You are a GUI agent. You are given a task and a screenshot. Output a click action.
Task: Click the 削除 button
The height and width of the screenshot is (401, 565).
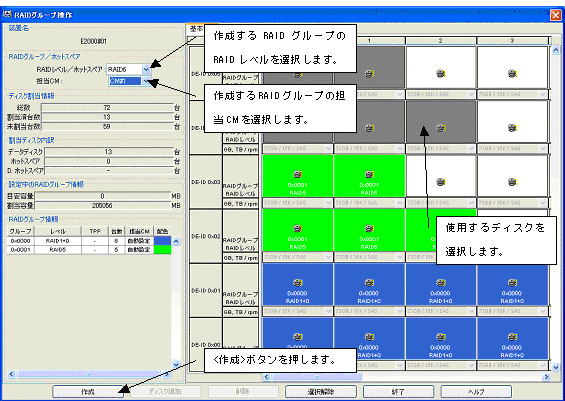click(243, 392)
